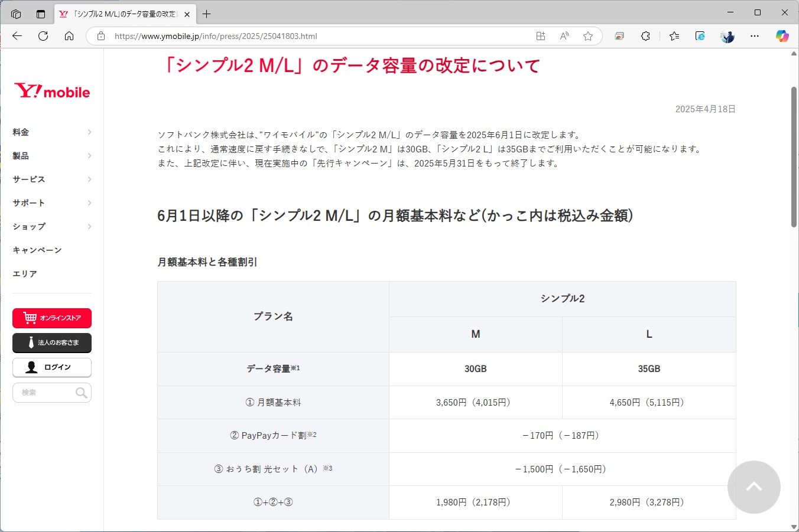Click the browser Back arrow
This screenshot has height=532, width=799.
(x=17, y=35)
